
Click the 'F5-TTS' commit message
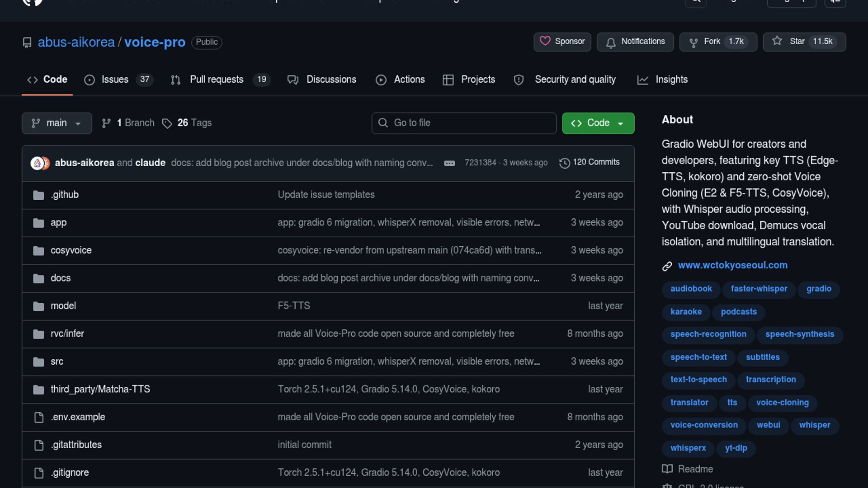tap(294, 306)
